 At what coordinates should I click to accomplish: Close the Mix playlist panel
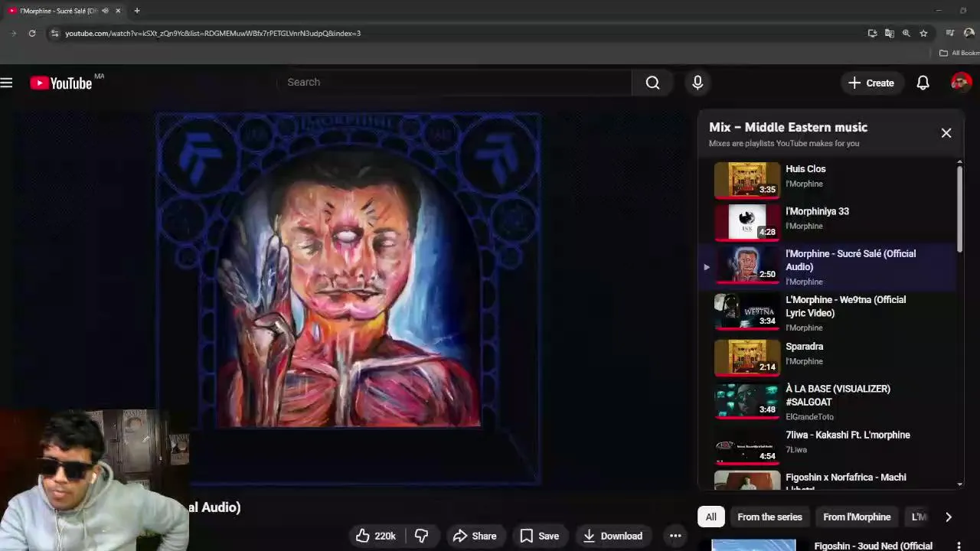[x=946, y=133]
